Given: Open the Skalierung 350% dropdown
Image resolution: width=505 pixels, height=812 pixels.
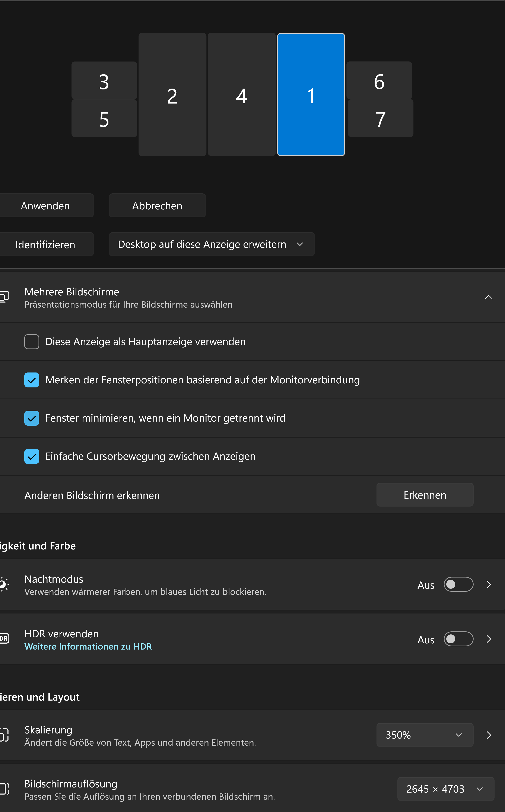Looking at the screenshot, I should tap(424, 735).
